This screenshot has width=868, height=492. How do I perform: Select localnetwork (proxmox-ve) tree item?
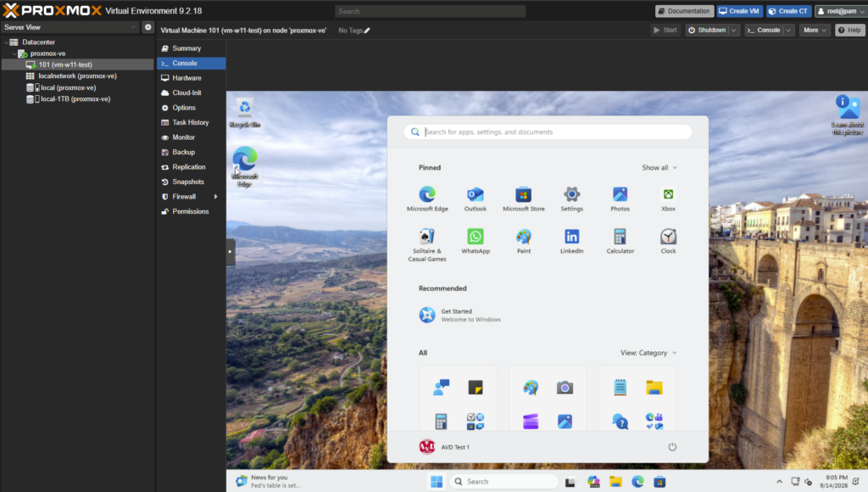coord(77,75)
